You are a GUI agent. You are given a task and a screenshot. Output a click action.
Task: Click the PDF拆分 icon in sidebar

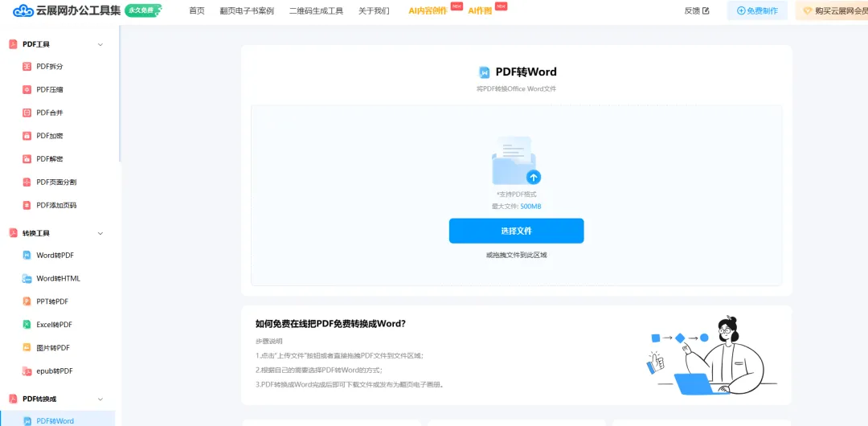coord(27,67)
